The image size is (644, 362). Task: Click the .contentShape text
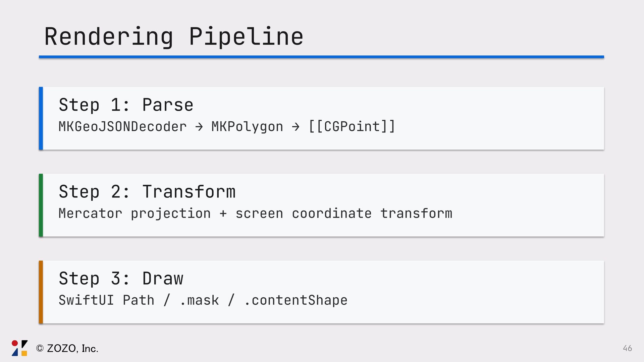296,300
